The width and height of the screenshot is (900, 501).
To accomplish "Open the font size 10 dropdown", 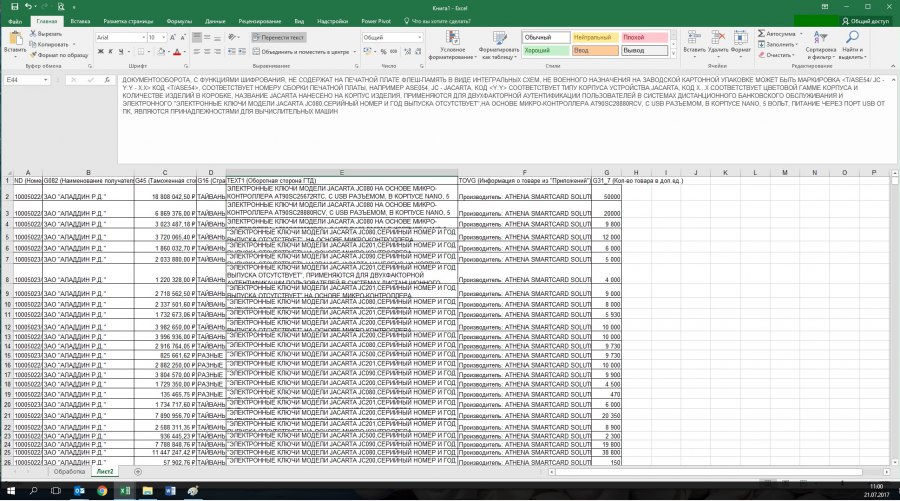I will coord(164,37).
